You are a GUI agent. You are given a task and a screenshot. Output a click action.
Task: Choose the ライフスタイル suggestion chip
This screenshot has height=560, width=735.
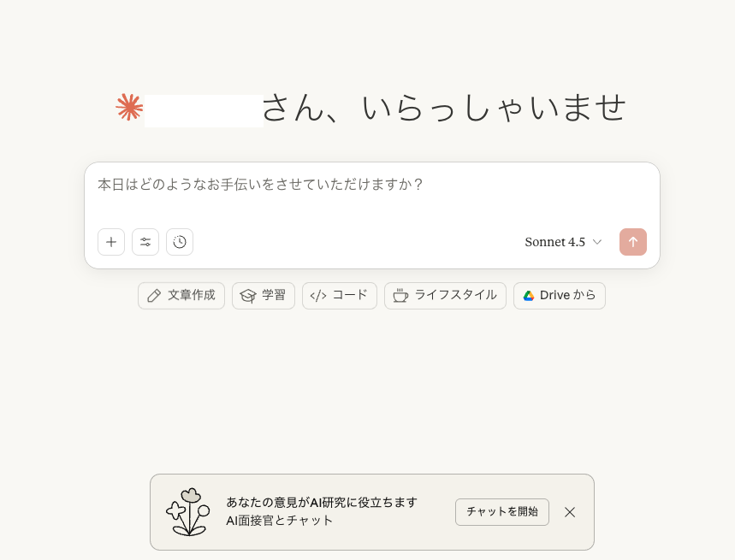[445, 296]
